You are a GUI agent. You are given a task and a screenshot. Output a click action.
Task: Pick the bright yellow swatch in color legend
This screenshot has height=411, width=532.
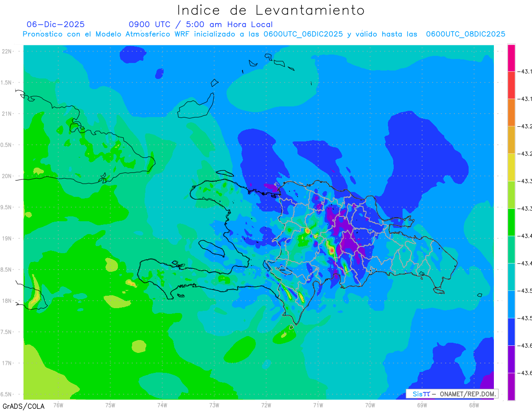coord(511,167)
